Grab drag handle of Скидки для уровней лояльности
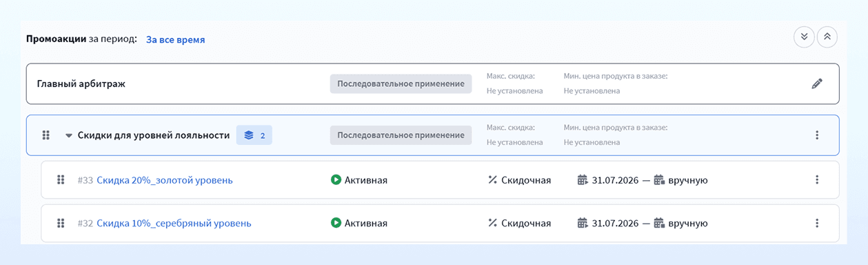 (46, 135)
